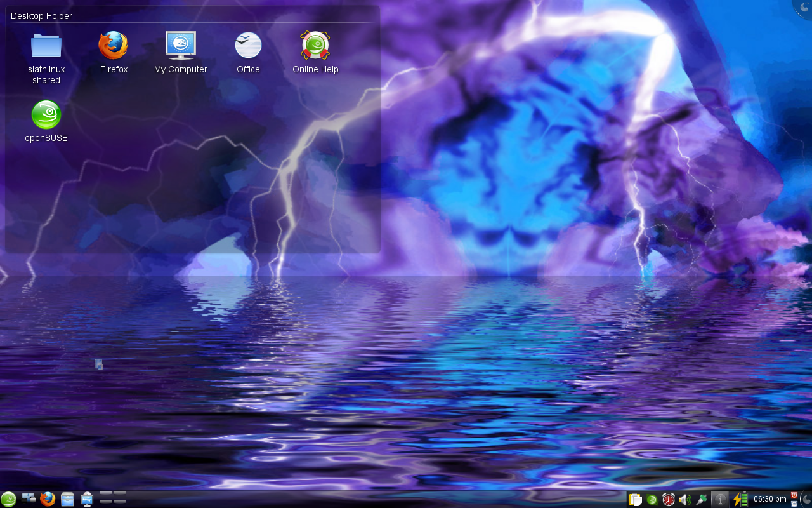This screenshot has width=812, height=508.
Task: Open the Office desktop icon
Action: click(x=248, y=53)
